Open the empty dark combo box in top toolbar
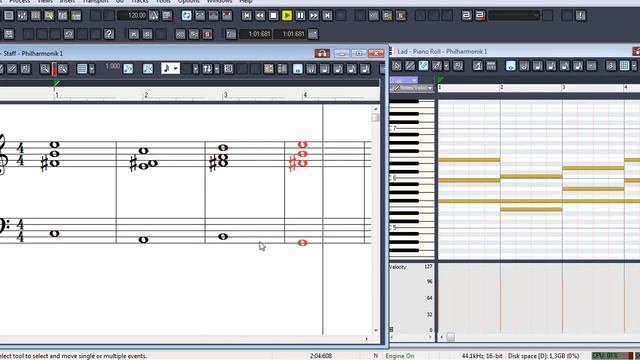This screenshot has height=360, width=640. coord(514,16)
